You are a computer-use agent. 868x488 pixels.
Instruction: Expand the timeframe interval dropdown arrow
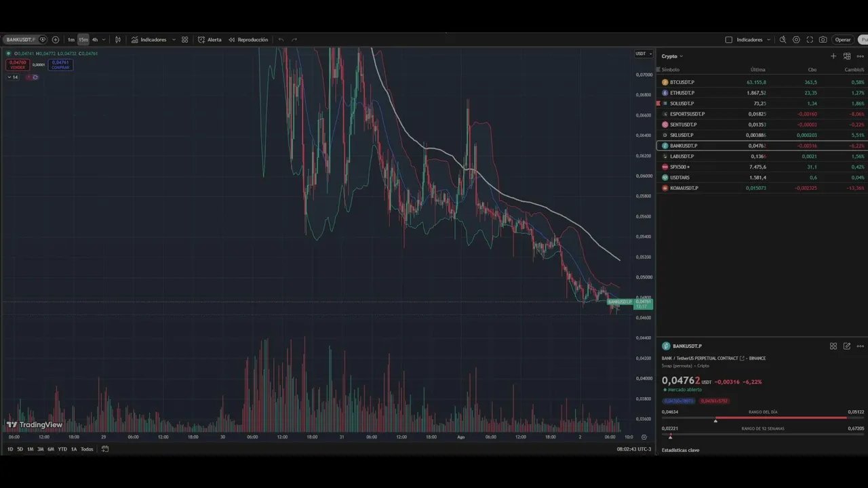[103, 40]
